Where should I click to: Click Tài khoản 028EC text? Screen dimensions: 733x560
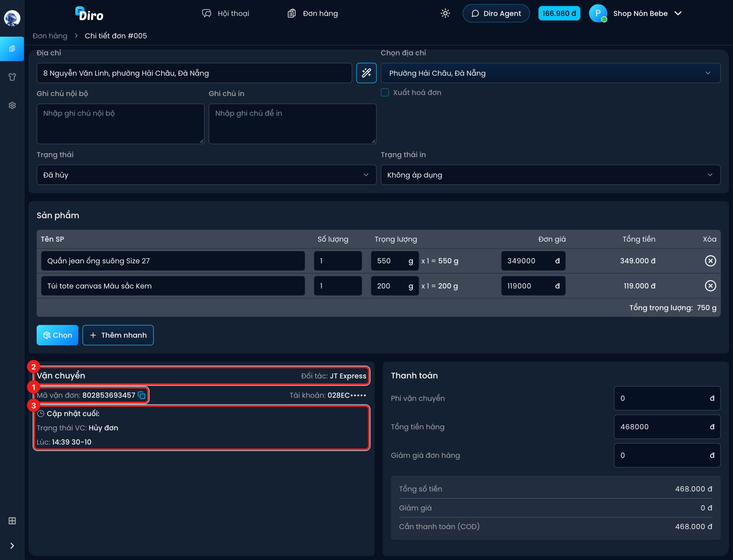[328, 395]
